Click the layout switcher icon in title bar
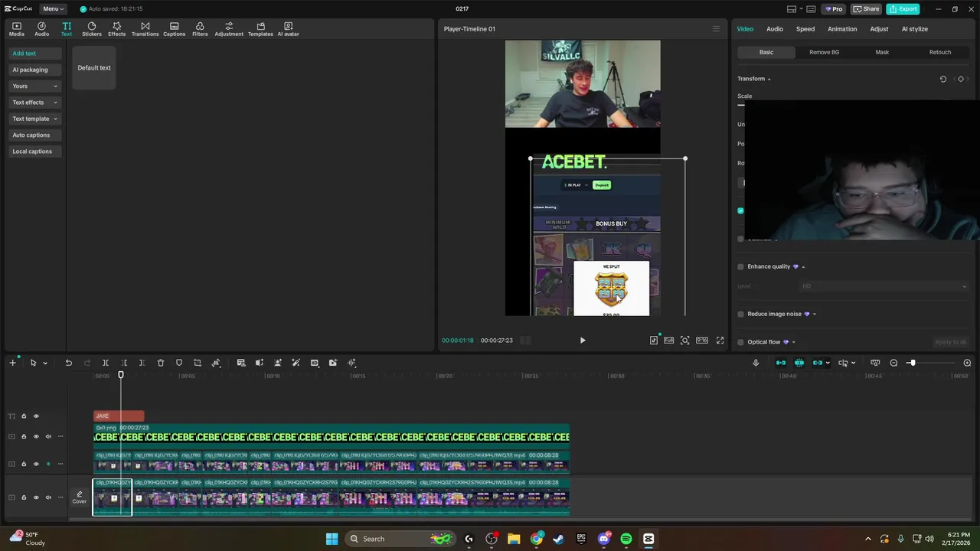This screenshot has height=551, width=980. tap(792, 9)
